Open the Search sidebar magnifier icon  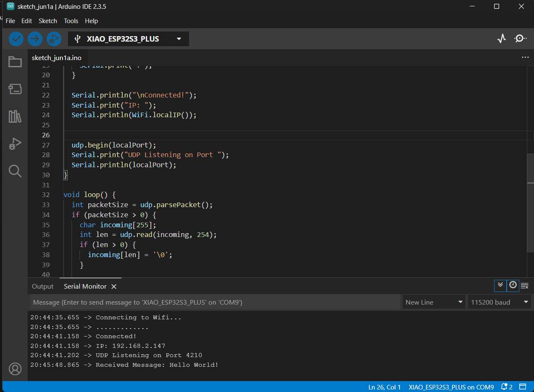click(15, 171)
